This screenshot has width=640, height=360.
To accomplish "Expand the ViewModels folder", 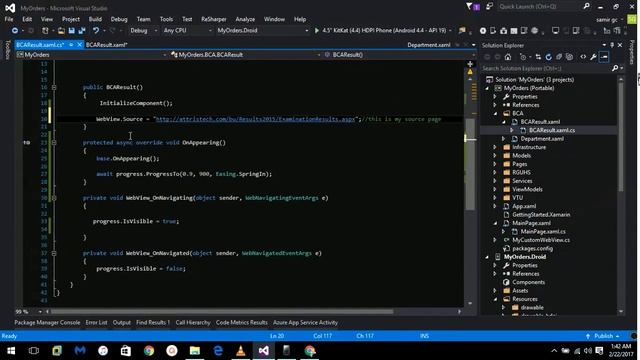I will point(495,189).
